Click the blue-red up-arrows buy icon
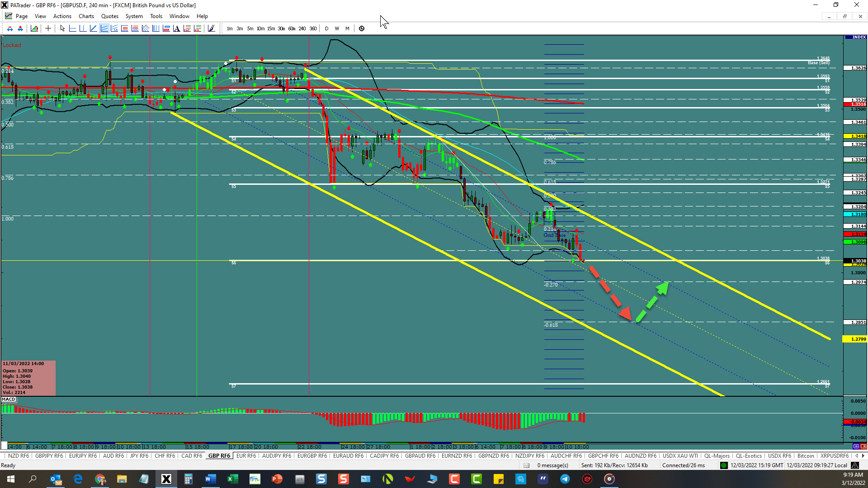This screenshot has width=868, height=488. click(20, 28)
